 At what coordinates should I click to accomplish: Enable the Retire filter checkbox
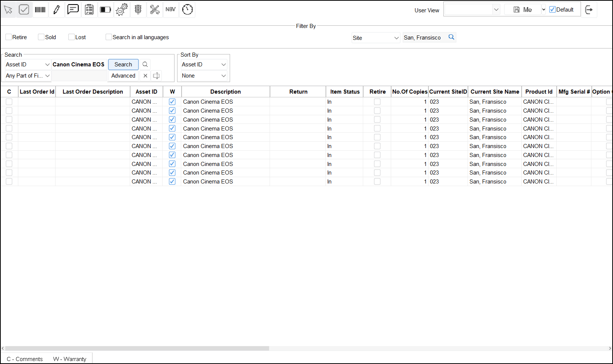point(9,37)
